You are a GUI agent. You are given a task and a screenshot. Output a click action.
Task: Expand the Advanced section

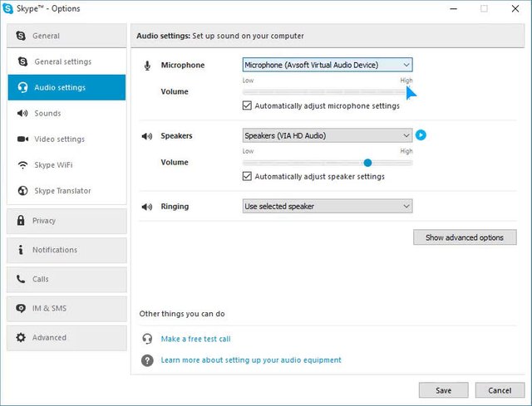(x=66, y=338)
